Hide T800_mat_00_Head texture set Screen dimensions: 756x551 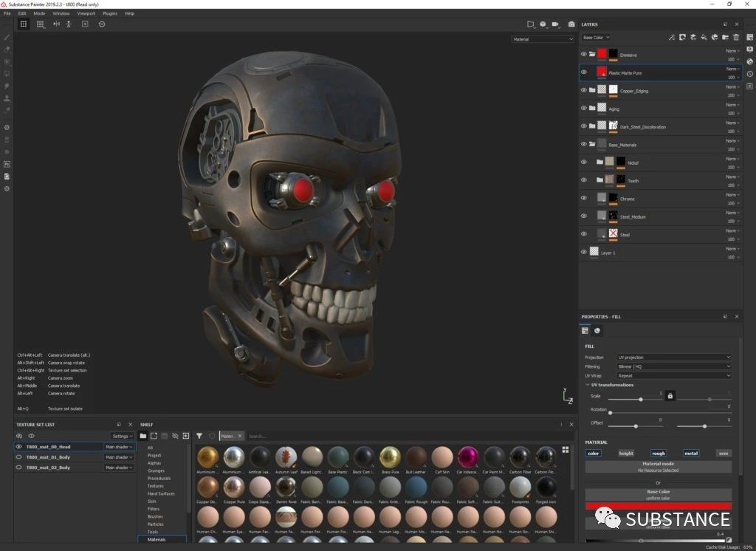18,447
